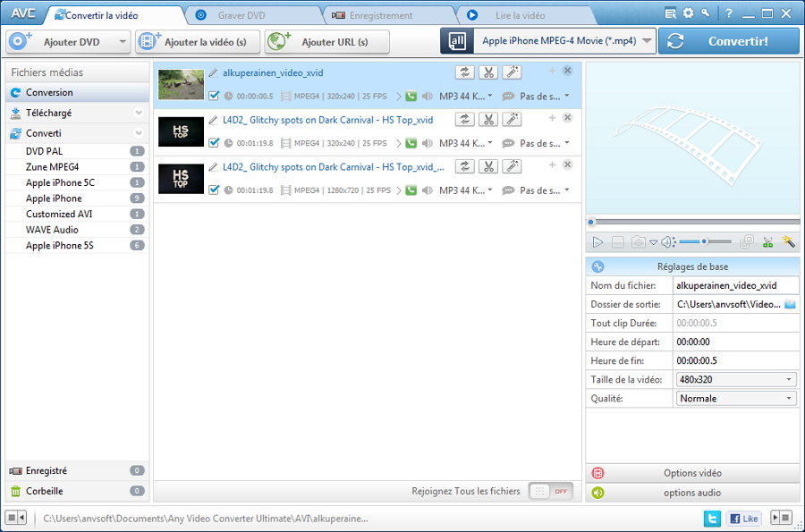Click the scissors icon for 320x240 L4D2 video
This screenshot has height=532, width=805.
tap(488, 120)
